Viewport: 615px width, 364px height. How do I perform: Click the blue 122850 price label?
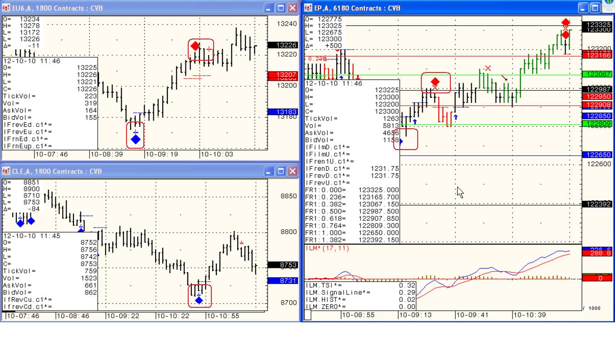point(597,116)
